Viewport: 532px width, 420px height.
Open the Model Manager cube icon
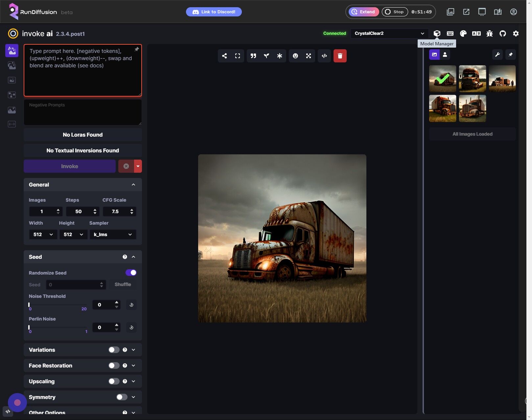pyautogui.click(x=437, y=33)
